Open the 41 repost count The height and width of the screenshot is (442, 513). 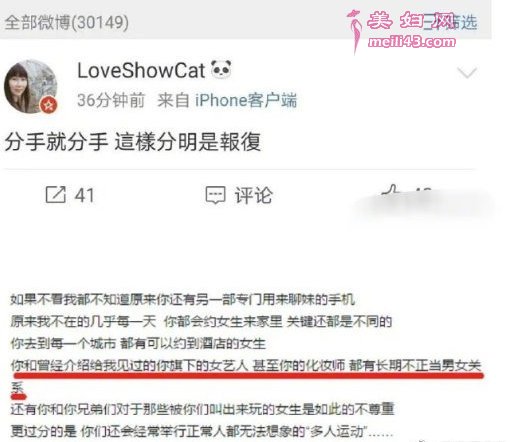(84, 195)
